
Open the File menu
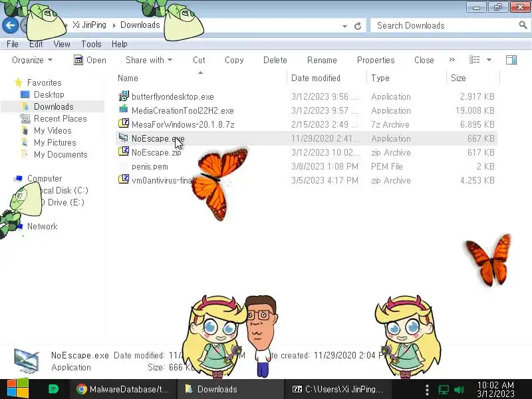[13, 44]
